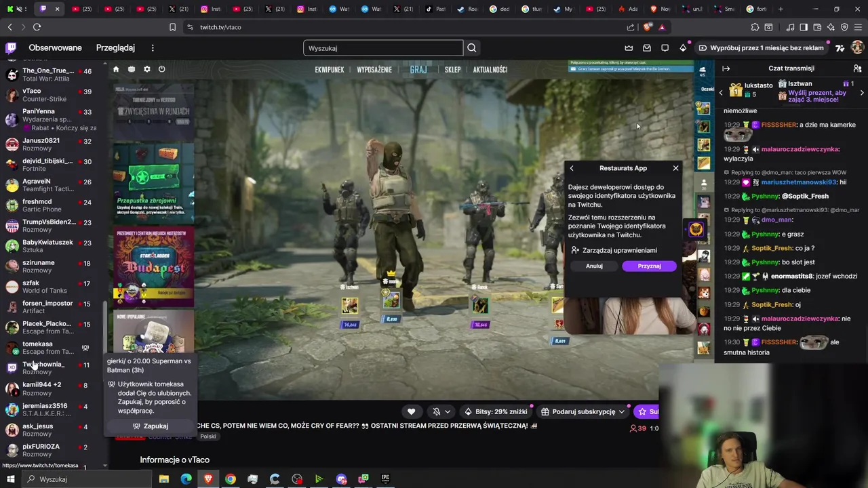Image resolution: width=868 pixels, height=488 pixels.
Task: Click Wypróbuj przez 1 miesiąc bez reklam
Action: click(762, 48)
